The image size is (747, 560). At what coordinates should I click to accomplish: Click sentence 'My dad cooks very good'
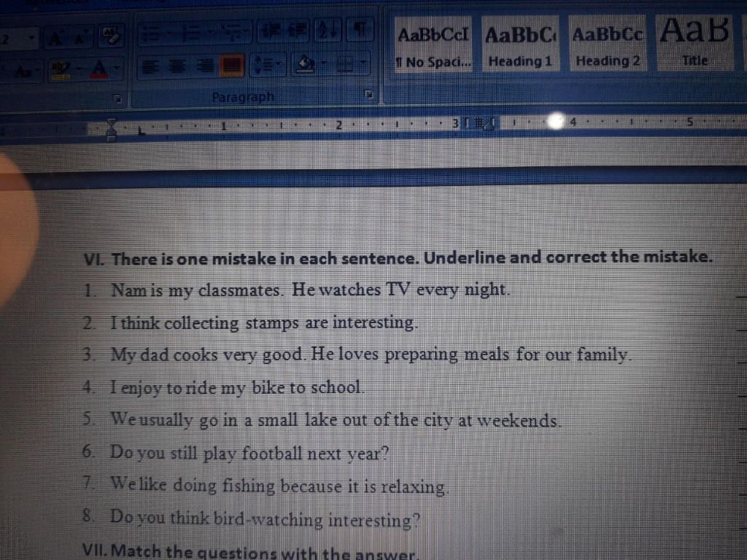click(x=371, y=355)
